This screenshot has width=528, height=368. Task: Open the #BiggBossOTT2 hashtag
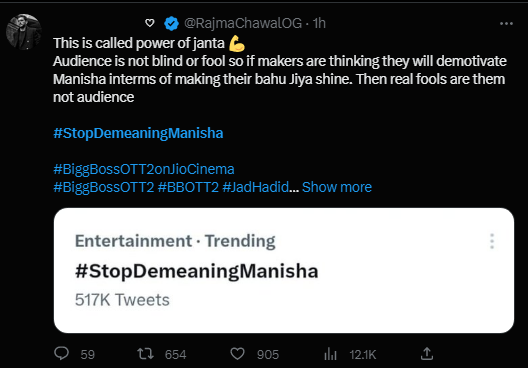pos(104,187)
